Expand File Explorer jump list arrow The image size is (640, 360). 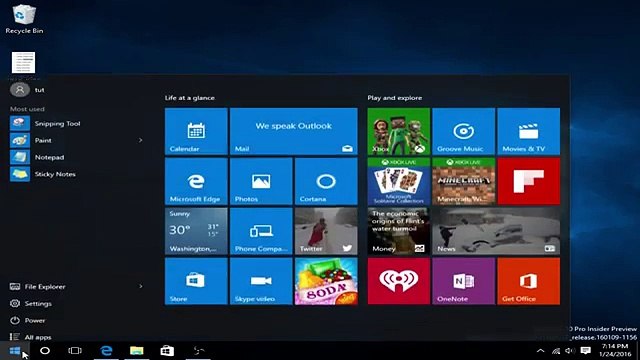point(140,286)
